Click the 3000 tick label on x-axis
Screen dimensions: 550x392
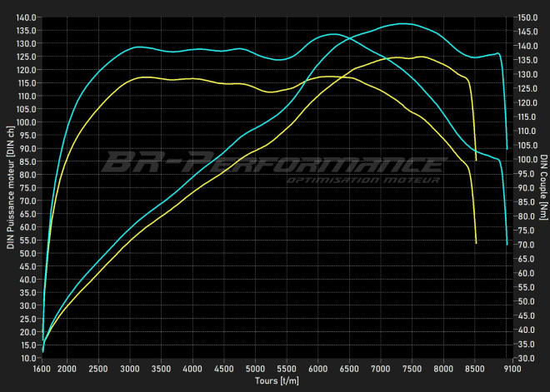click(x=130, y=369)
